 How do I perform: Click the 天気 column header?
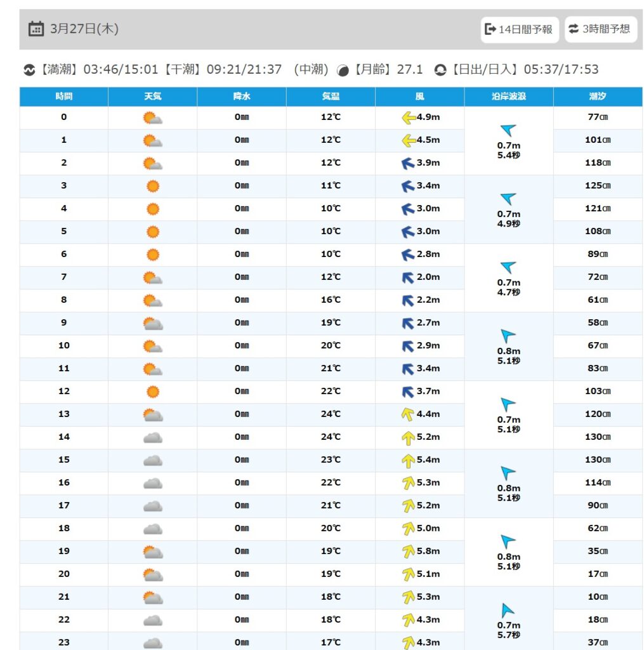(x=153, y=96)
